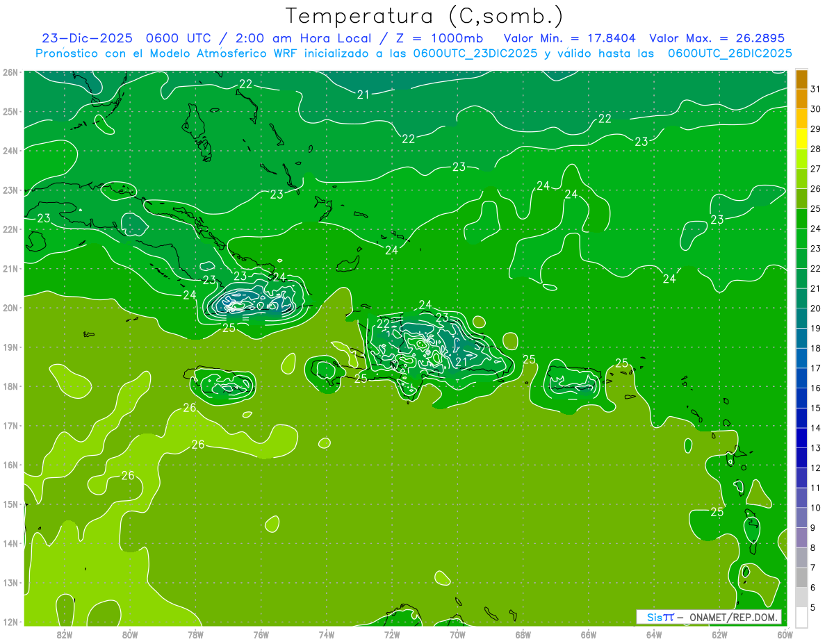Click the 64W longitude axis label
834x644 pixels.
[654, 634]
